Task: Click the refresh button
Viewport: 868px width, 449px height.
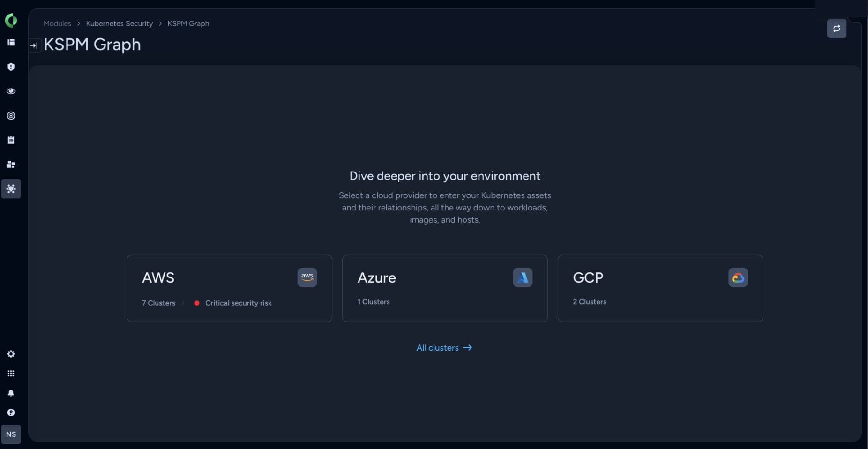Action: (837, 29)
